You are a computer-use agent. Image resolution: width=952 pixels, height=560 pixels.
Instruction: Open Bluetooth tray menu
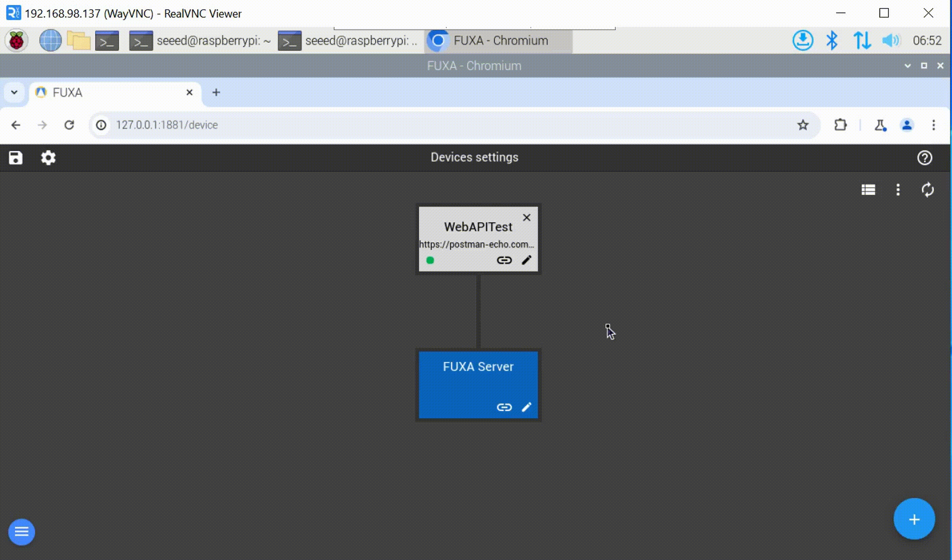click(832, 40)
